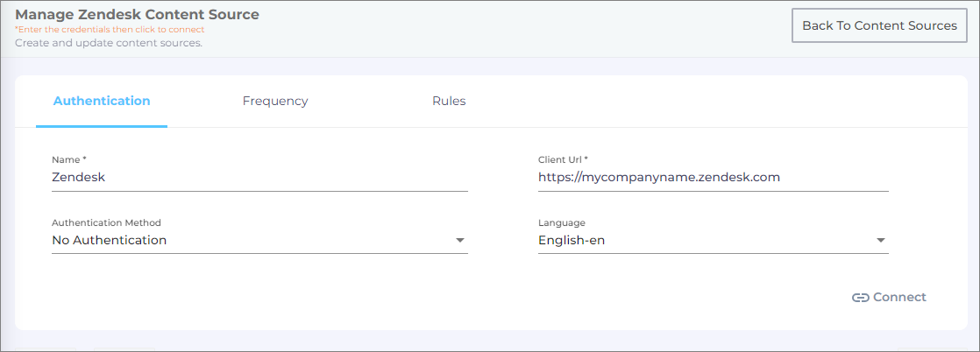Select the No Authentication combo box value
Viewport: 980px width, 352px height.
tap(259, 240)
